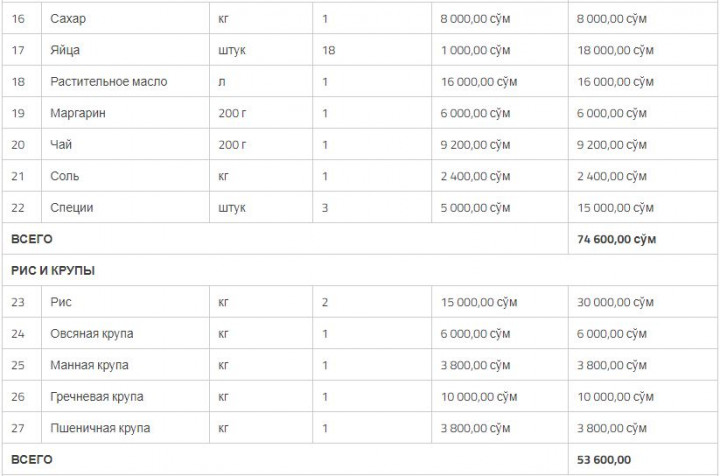Select the Яйца row name cell

coord(66,50)
